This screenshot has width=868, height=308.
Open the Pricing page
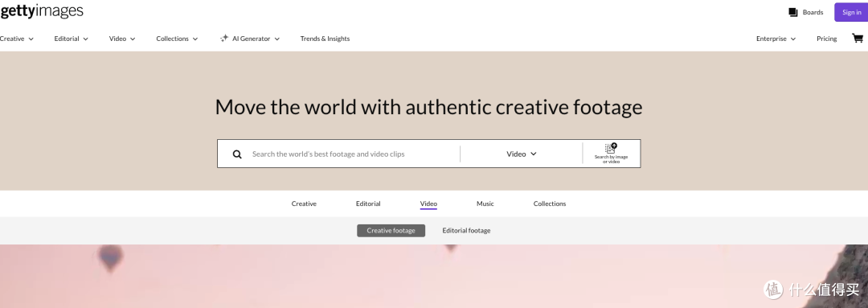point(826,39)
